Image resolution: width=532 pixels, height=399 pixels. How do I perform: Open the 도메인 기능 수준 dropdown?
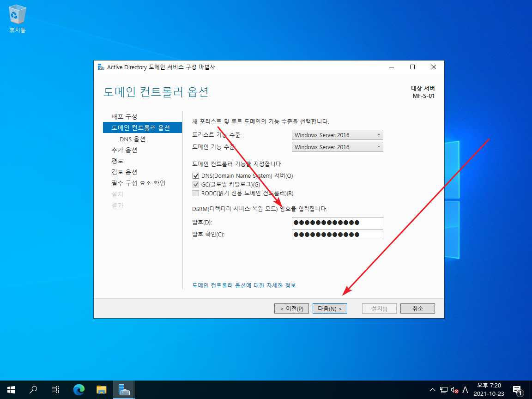(x=337, y=147)
